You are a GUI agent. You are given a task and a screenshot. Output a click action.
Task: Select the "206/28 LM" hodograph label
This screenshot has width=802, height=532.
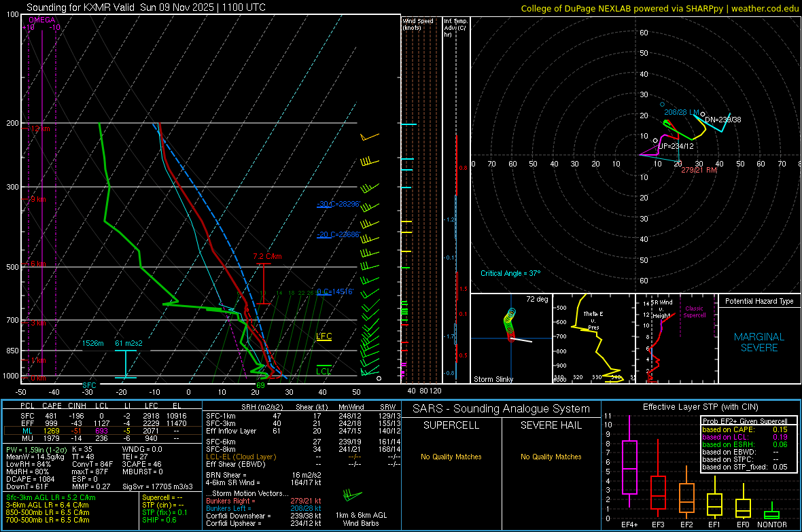(x=681, y=112)
